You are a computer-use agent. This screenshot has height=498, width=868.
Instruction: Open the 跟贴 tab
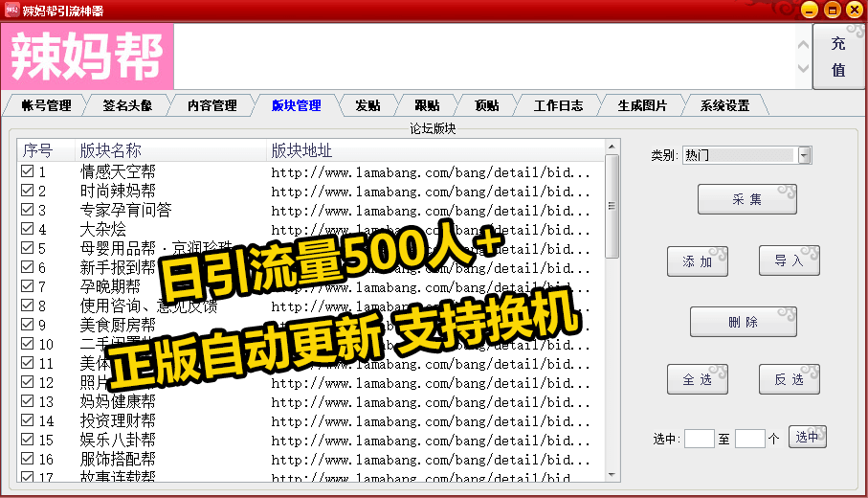click(x=427, y=105)
